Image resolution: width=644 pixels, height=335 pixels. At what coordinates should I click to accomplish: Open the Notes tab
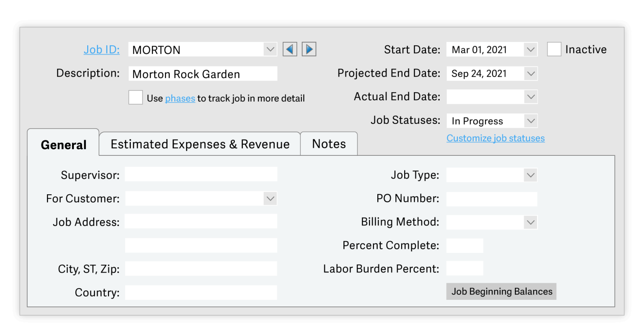pyautogui.click(x=329, y=144)
